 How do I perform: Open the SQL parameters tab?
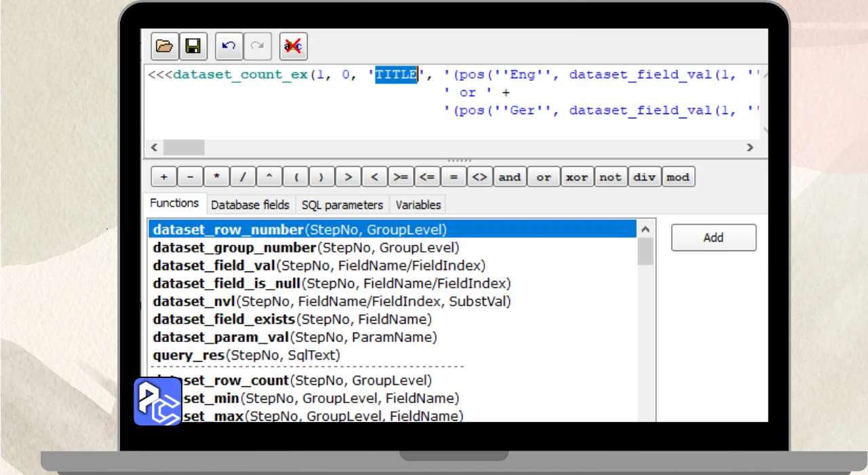(x=342, y=204)
